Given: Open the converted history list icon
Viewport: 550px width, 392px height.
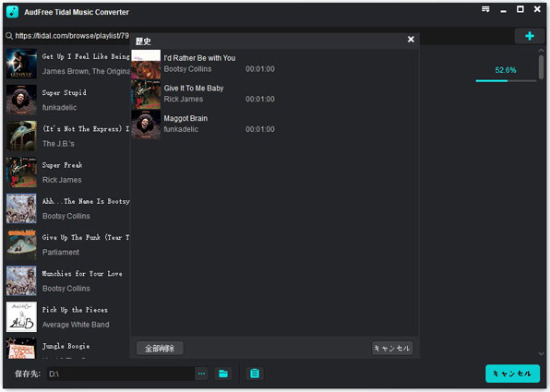Looking at the screenshot, I should point(255,374).
